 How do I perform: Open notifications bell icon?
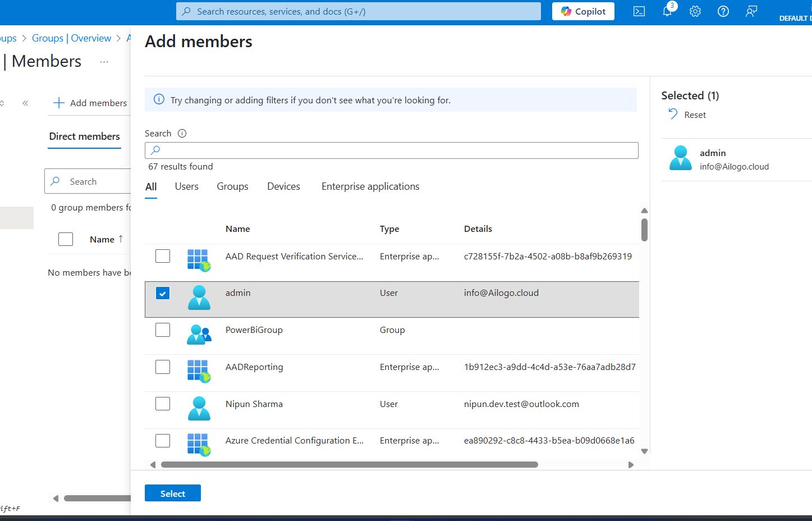coord(667,11)
